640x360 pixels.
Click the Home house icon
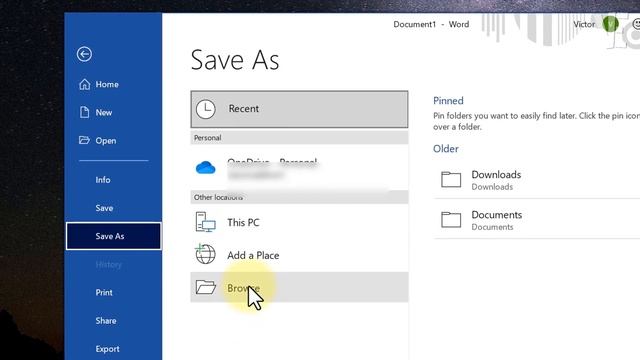point(84,84)
